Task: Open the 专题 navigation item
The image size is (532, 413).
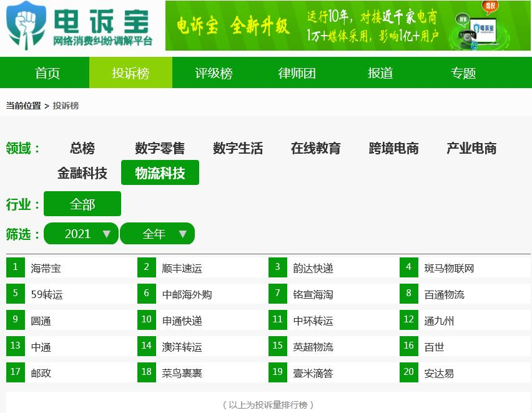Action: click(463, 72)
